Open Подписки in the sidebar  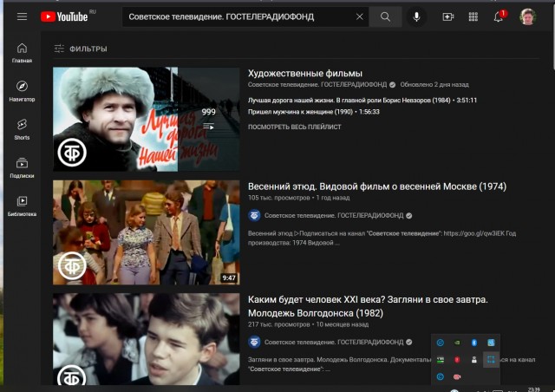click(22, 168)
